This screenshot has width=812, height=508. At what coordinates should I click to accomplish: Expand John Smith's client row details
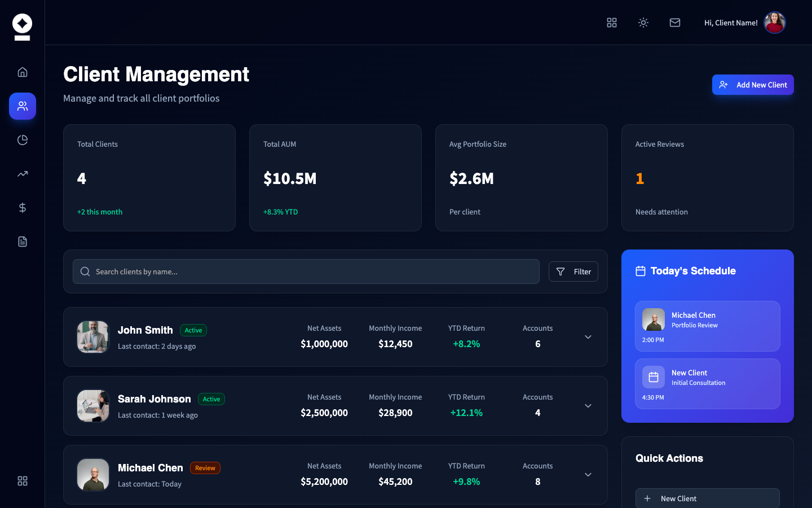click(x=588, y=337)
